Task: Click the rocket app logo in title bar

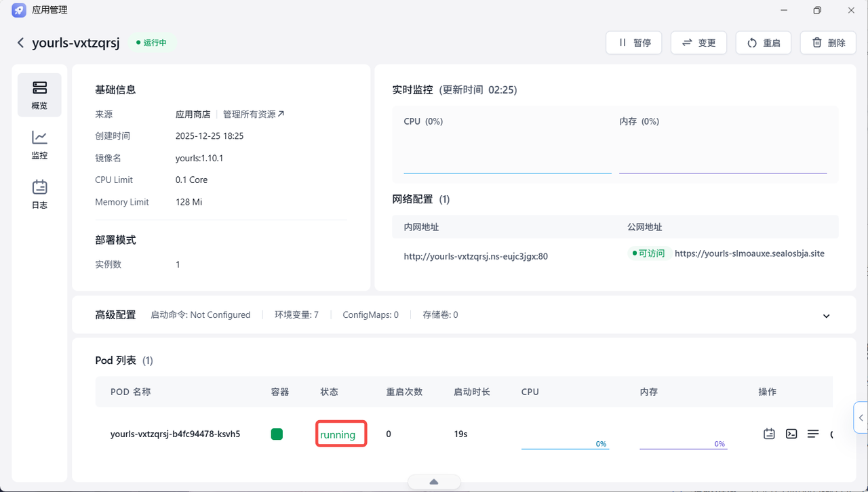Action: (19, 10)
